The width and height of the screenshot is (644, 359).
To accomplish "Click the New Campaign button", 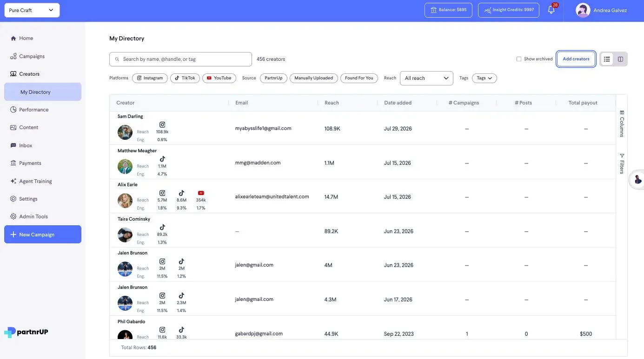I will pos(43,235).
